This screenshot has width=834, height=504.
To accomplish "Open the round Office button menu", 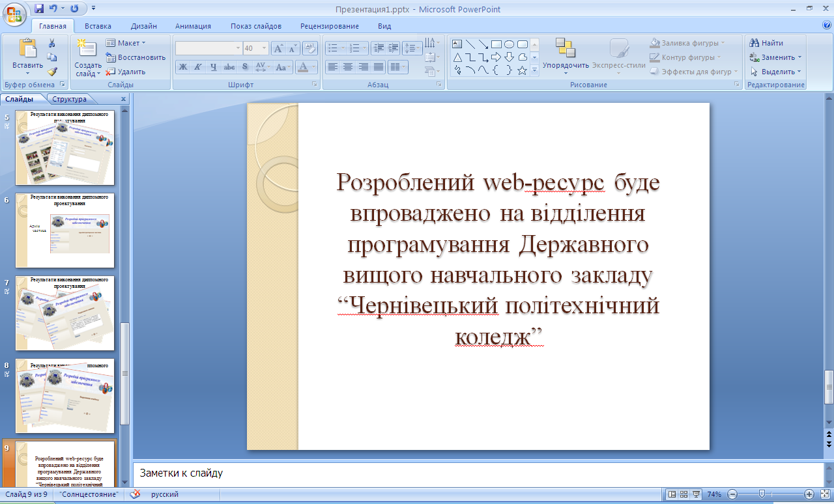I will [16, 13].
